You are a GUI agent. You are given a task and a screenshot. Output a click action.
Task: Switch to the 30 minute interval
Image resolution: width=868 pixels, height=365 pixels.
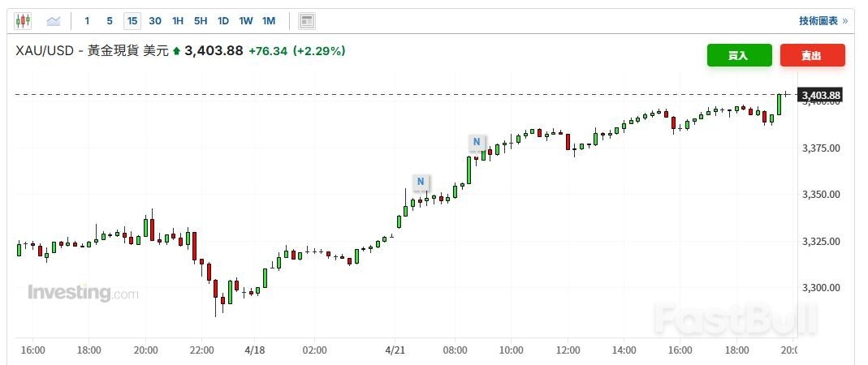155,21
